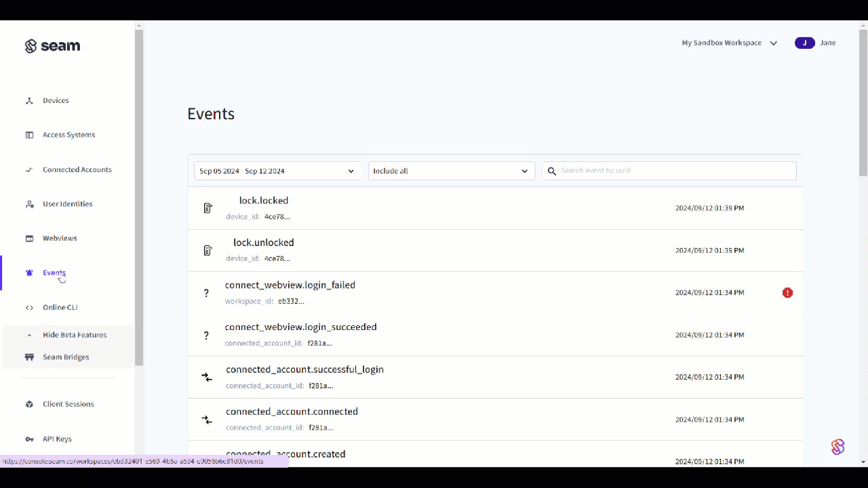Click the Webviews sidebar icon
This screenshot has width=868, height=488.
tap(29, 239)
